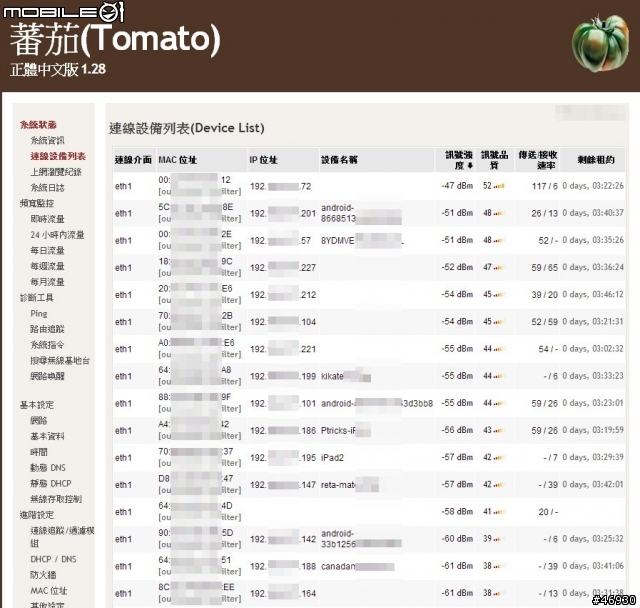Open 系統日誌 in the sidebar
The image size is (640, 608).
[x=47, y=188]
